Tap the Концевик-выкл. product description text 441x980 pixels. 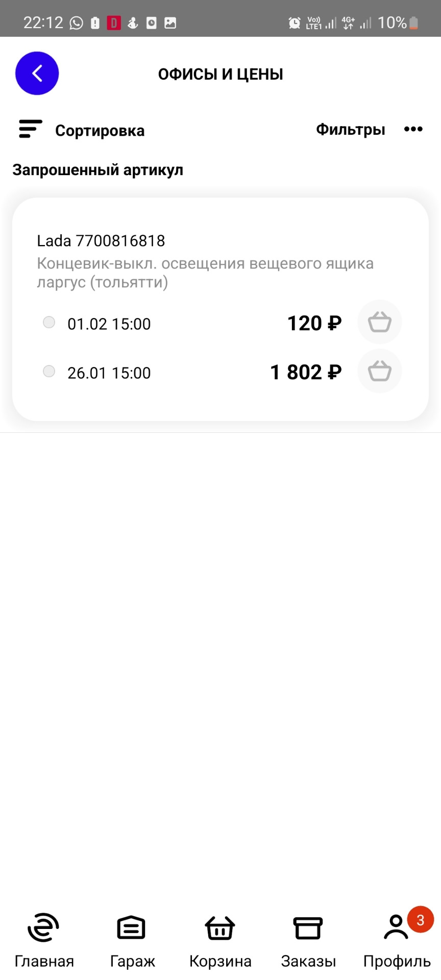click(x=205, y=273)
